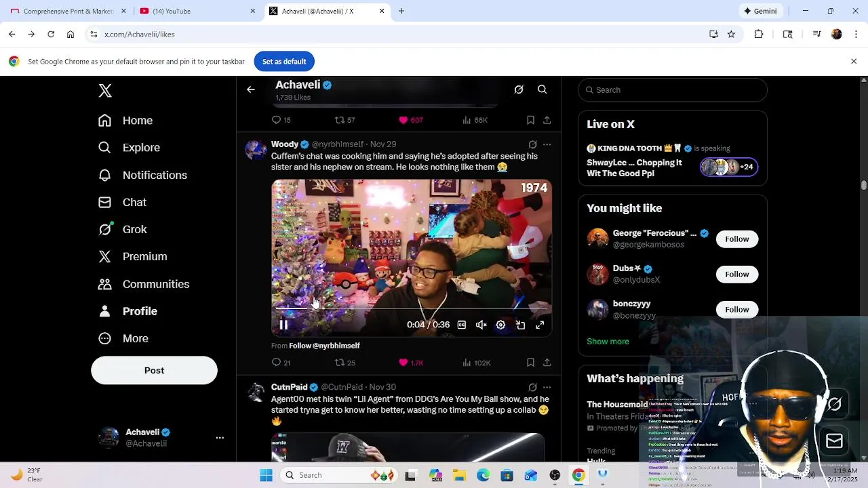Bookmark this page with the star icon

coord(731,34)
